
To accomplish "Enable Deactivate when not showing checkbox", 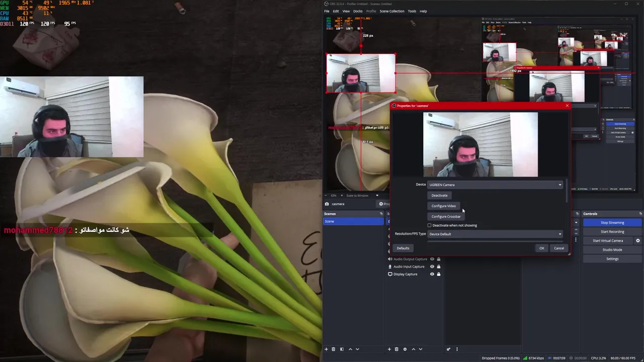I will point(429,225).
